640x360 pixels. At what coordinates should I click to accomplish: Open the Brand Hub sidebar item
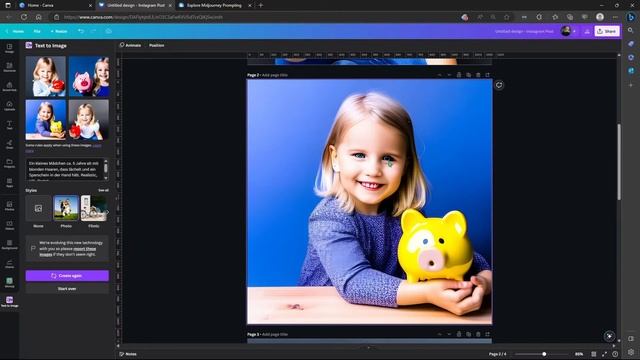(9, 87)
